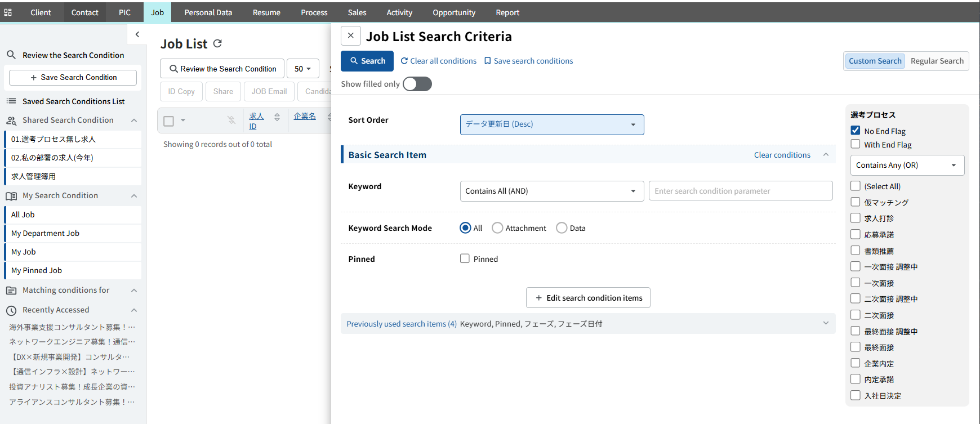Click the Save search conditions bookmark link
The height and width of the screenshot is (424, 980).
click(x=528, y=61)
